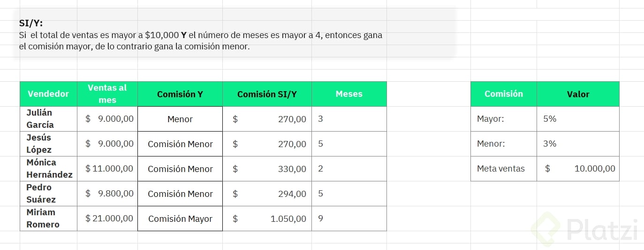
Task: Click the Comisión Mayor result cell
Action: tap(180, 219)
